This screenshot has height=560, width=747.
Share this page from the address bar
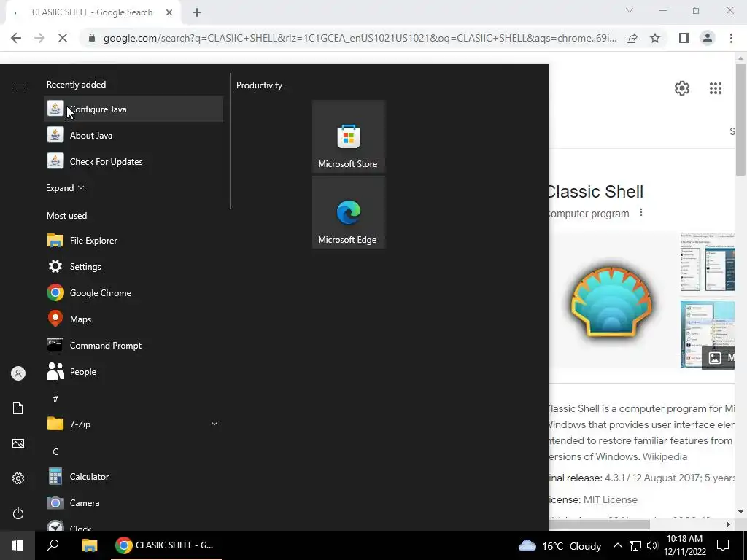tap(632, 38)
